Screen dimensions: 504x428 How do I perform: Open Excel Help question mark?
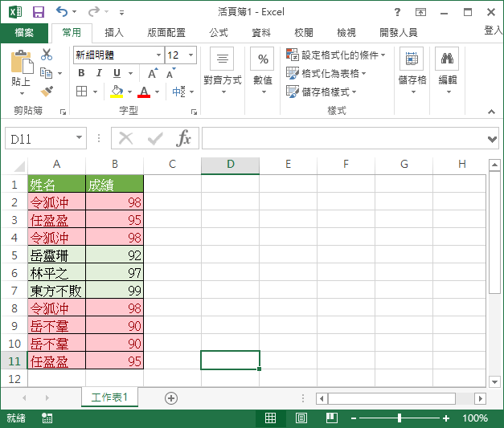(397, 12)
